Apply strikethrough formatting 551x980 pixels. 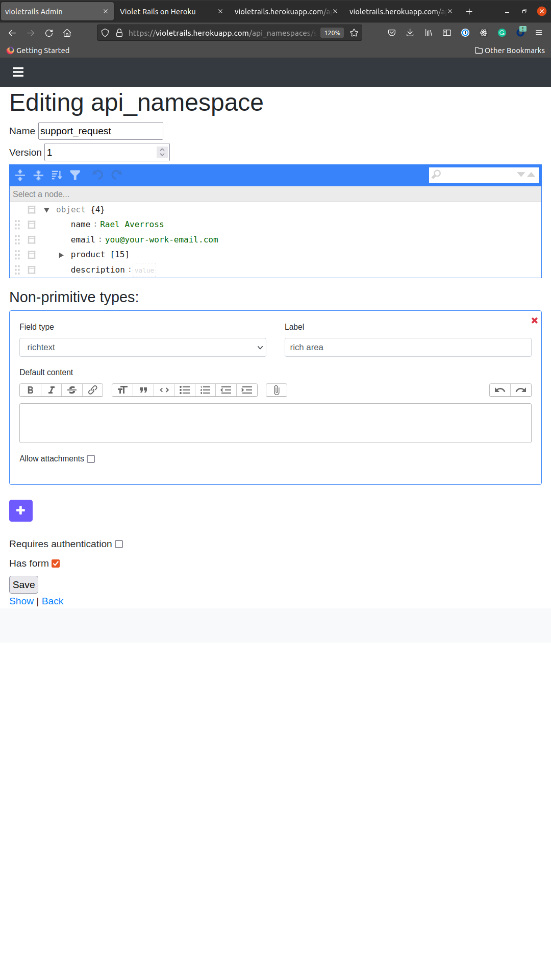[x=72, y=390]
